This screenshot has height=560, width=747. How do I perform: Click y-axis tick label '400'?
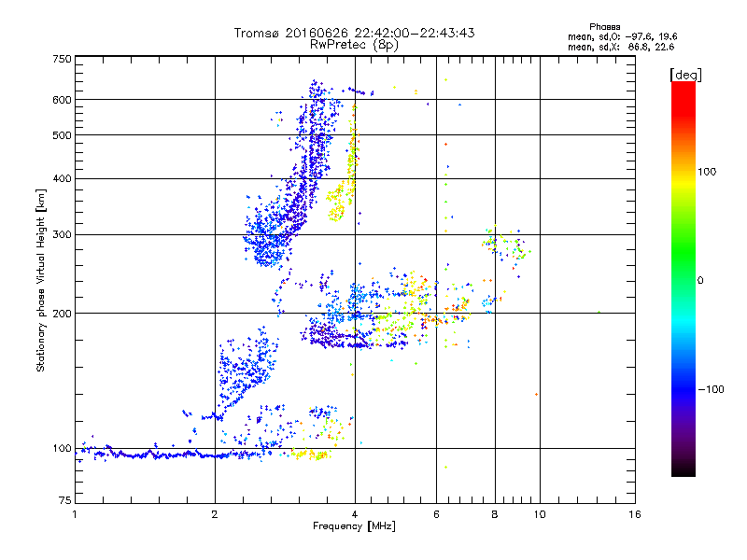point(62,179)
